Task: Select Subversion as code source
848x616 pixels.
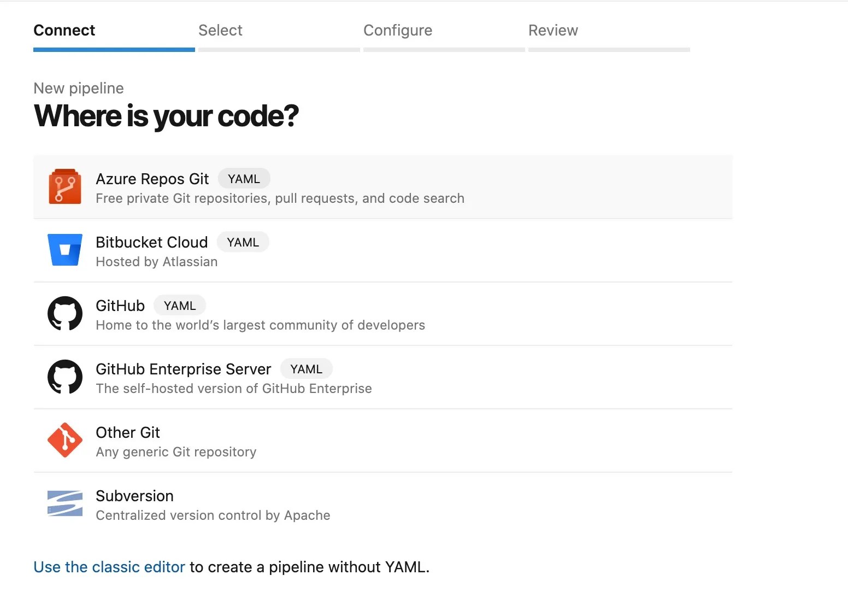Action: tap(134, 496)
